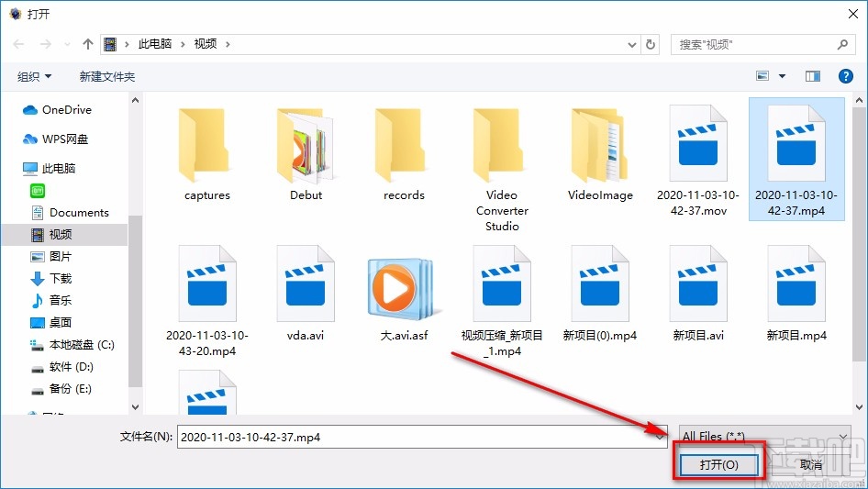Open 备份 (E:) drive

[x=61, y=389]
